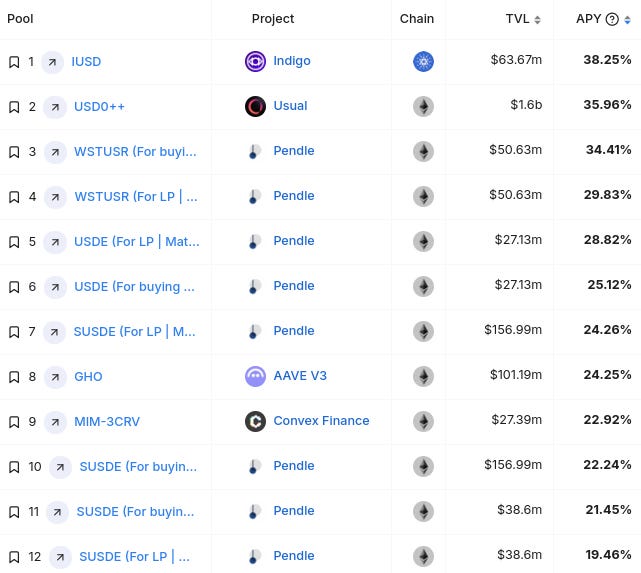Open external arrow icon on row 12
Viewport: 641px width, 573px height.
point(60,557)
